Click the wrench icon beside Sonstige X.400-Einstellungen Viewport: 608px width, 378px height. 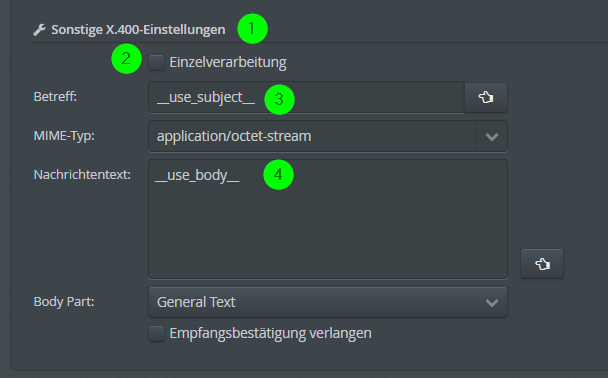(40, 30)
